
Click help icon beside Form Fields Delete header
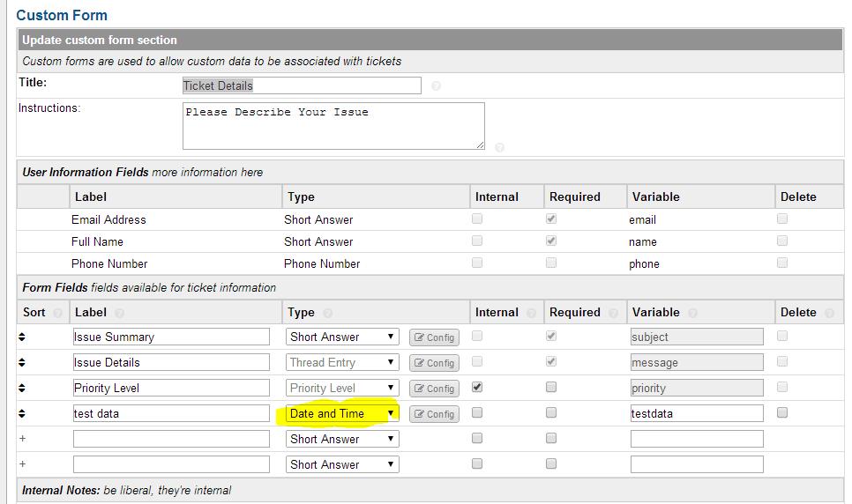point(829,313)
